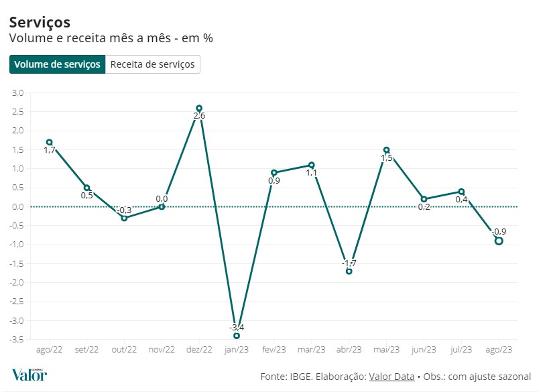The image size is (547, 392).
Task: Click the Valor logo
Action: (30, 375)
